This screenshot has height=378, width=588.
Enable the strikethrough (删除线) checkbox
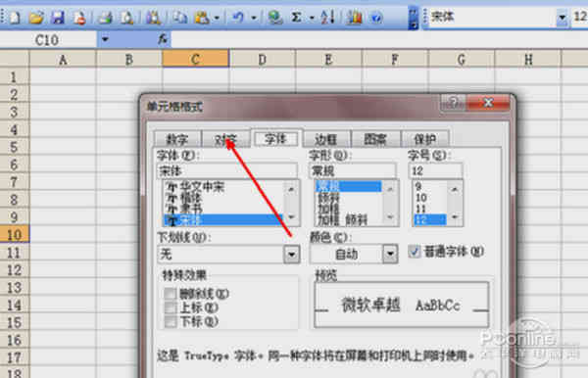tap(170, 294)
